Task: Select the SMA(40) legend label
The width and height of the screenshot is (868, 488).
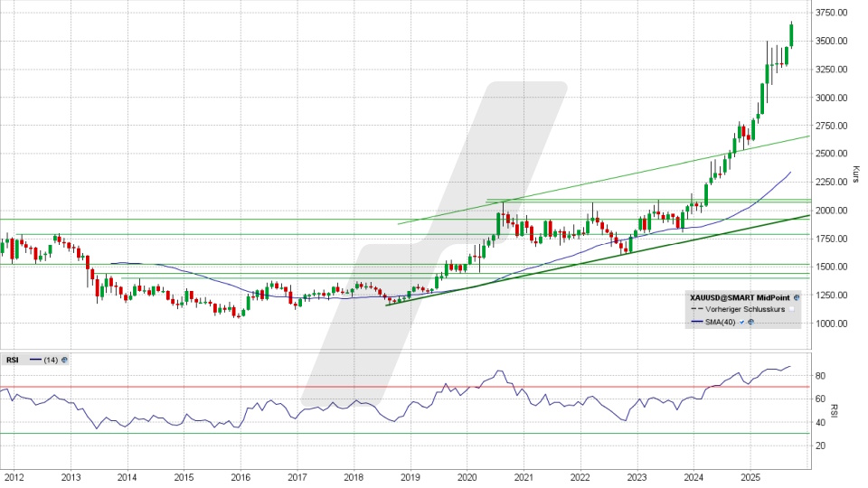Action: [x=721, y=322]
